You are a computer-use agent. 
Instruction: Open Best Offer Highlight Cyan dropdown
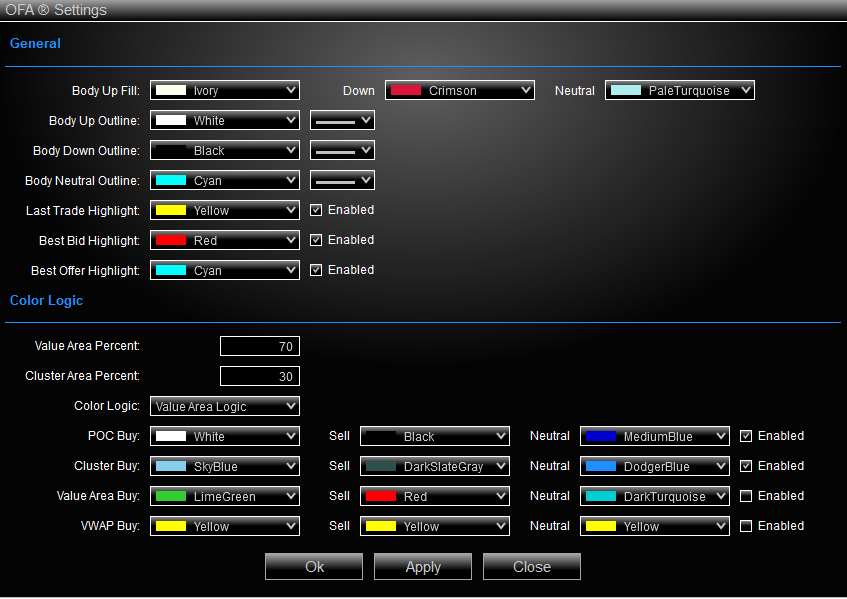coord(225,270)
